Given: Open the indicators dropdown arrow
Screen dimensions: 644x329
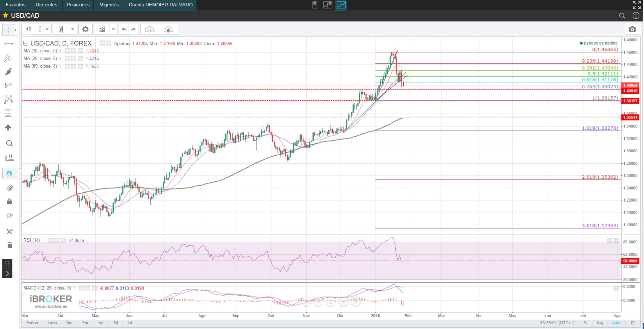Looking at the screenshot, I should (x=113, y=29).
